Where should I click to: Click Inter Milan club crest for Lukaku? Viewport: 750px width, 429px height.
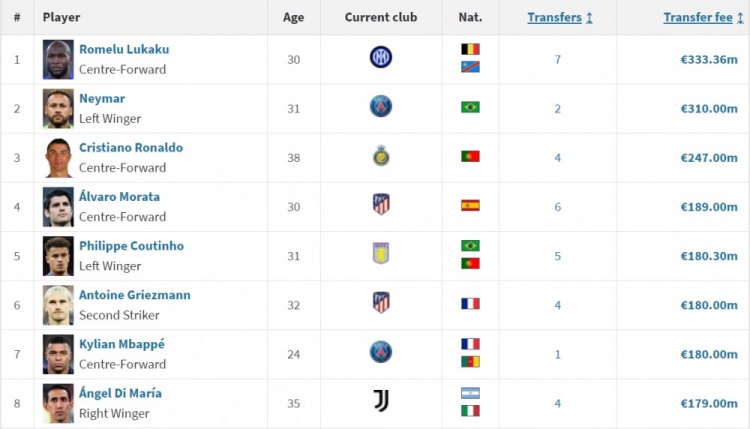coord(381,58)
